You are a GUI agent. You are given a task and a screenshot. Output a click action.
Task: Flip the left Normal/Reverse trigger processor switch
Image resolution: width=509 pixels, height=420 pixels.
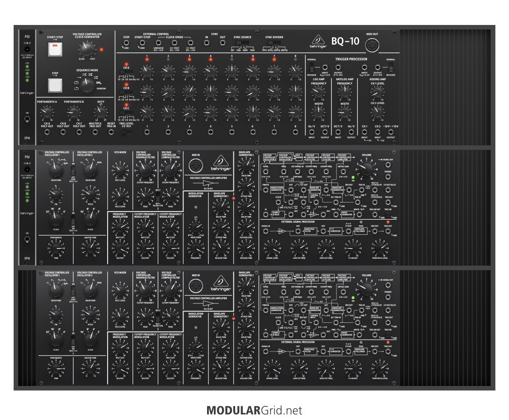click(311, 68)
